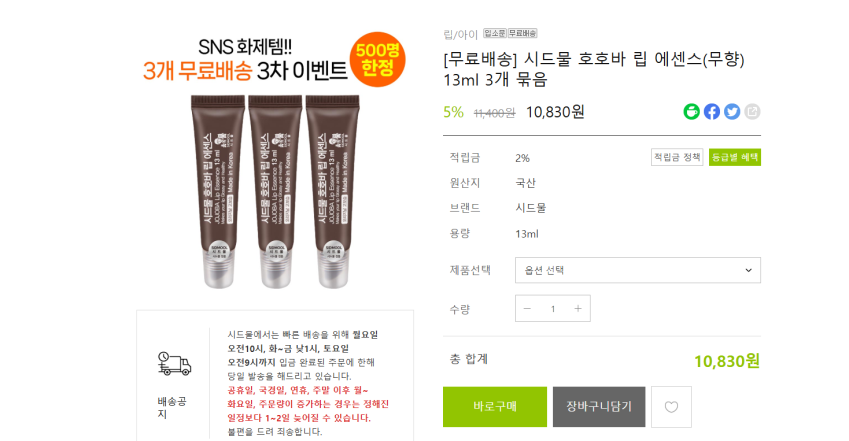
Task: Share product on Facebook
Action: tap(712, 112)
